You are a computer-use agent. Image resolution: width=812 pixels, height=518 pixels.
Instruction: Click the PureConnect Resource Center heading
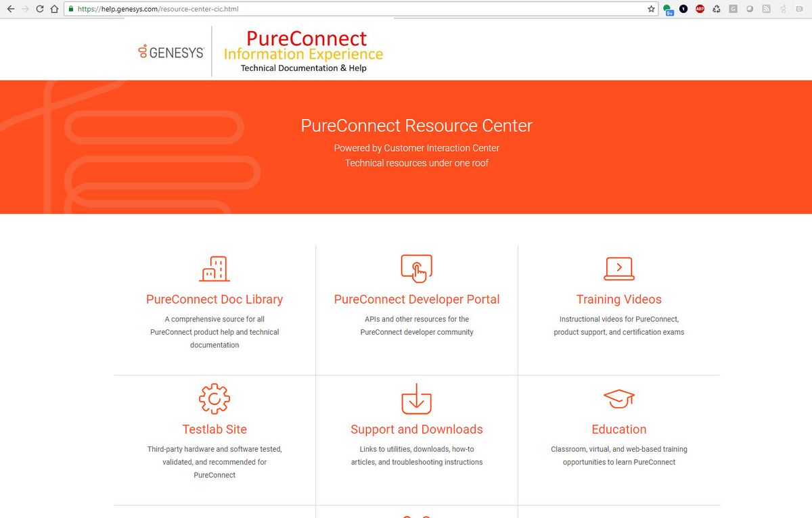click(x=417, y=126)
